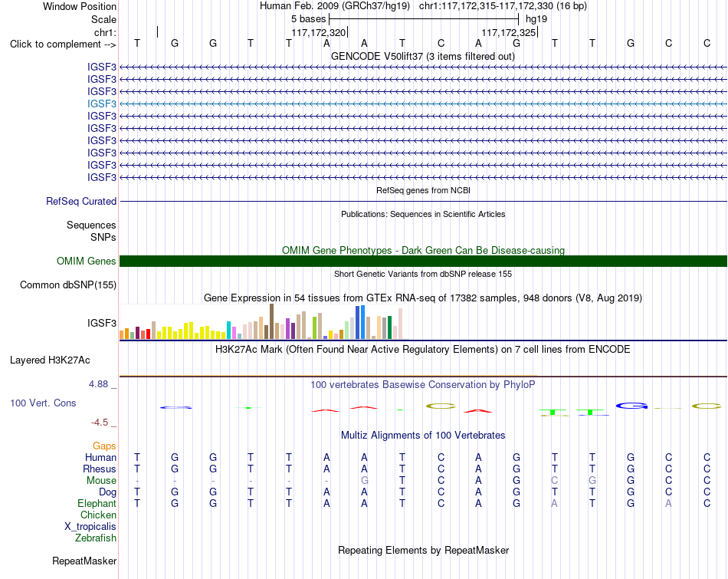Click the Dog species row label
728x579 pixels.
click(107, 492)
